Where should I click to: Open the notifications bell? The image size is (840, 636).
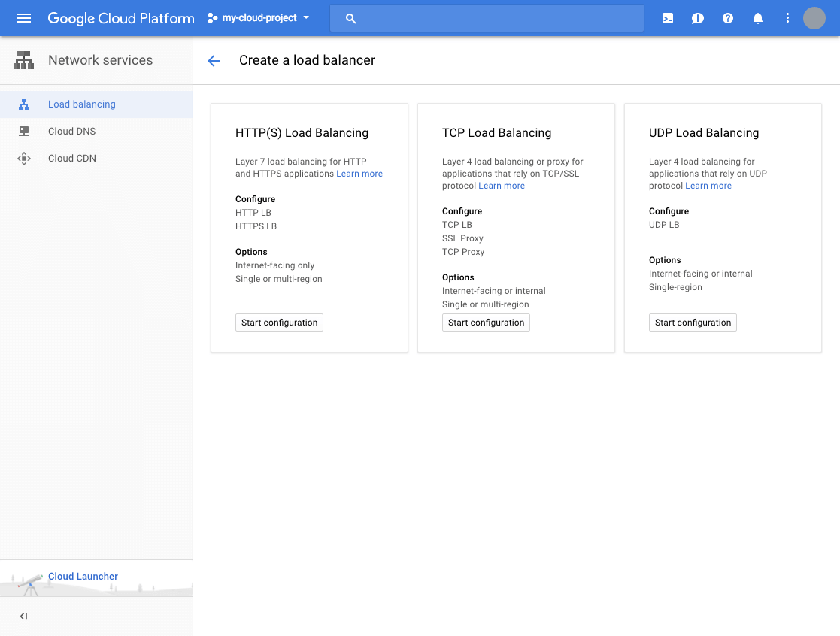(757, 18)
